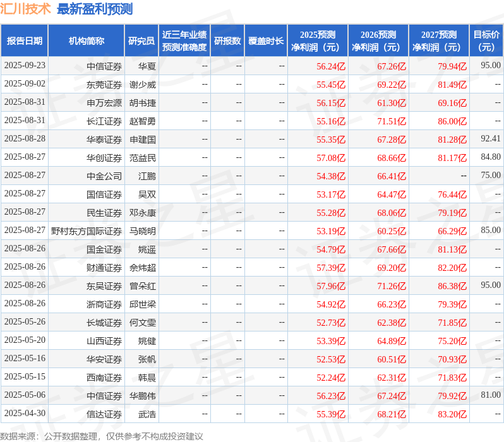Click the 汇川技术 title text
The image size is (504, 442).
25,9
